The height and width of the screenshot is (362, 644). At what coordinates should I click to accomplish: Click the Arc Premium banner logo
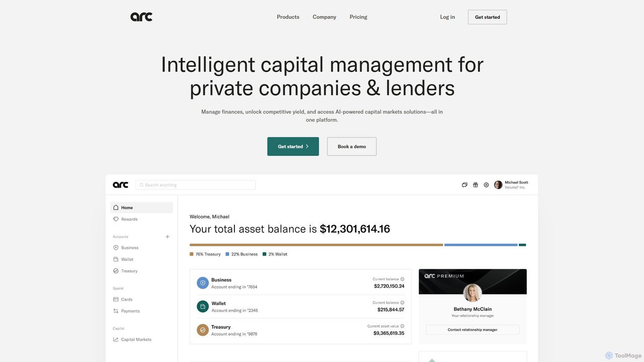(x=444, y=276)
